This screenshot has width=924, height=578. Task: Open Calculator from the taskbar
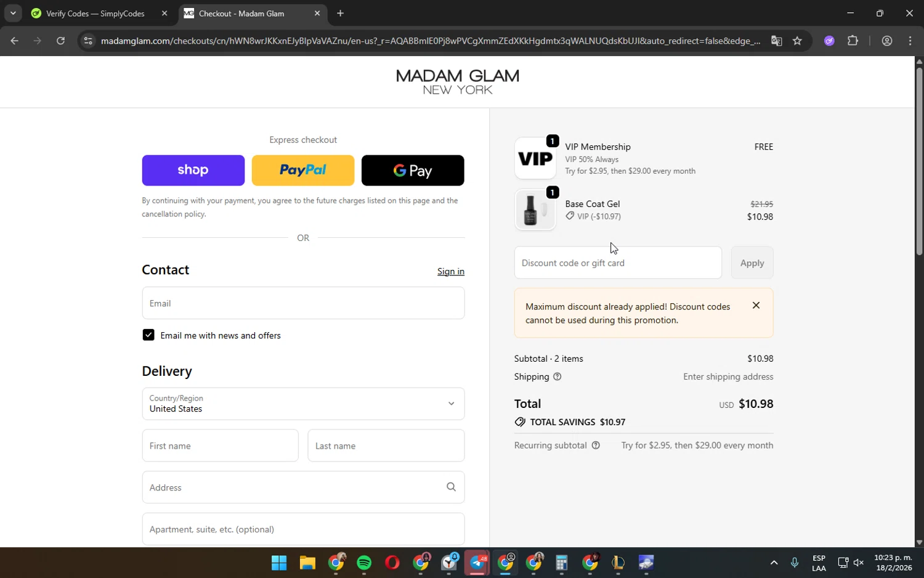coord(561,563)
